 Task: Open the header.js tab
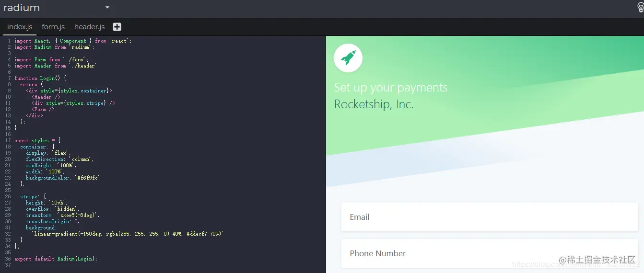tap(89, 27)
